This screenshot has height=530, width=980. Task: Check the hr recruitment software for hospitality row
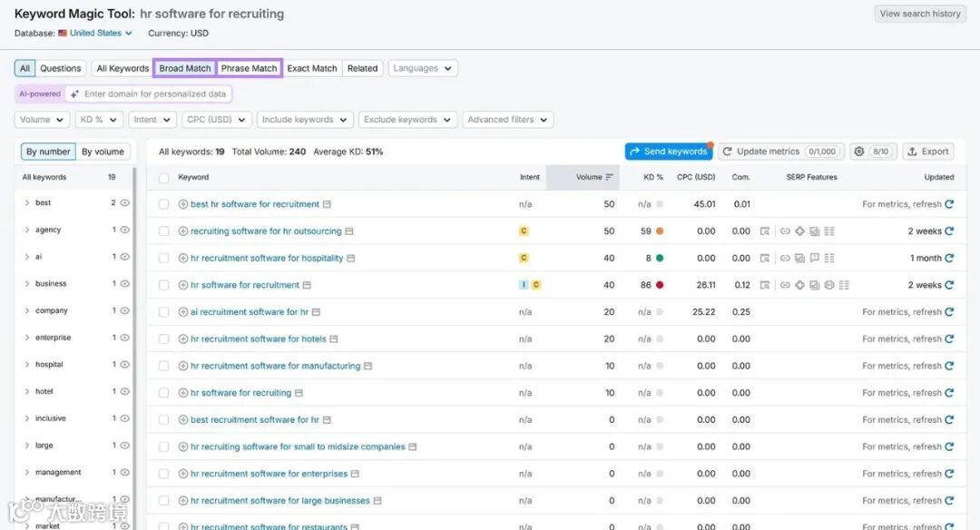tap(163, 258)
